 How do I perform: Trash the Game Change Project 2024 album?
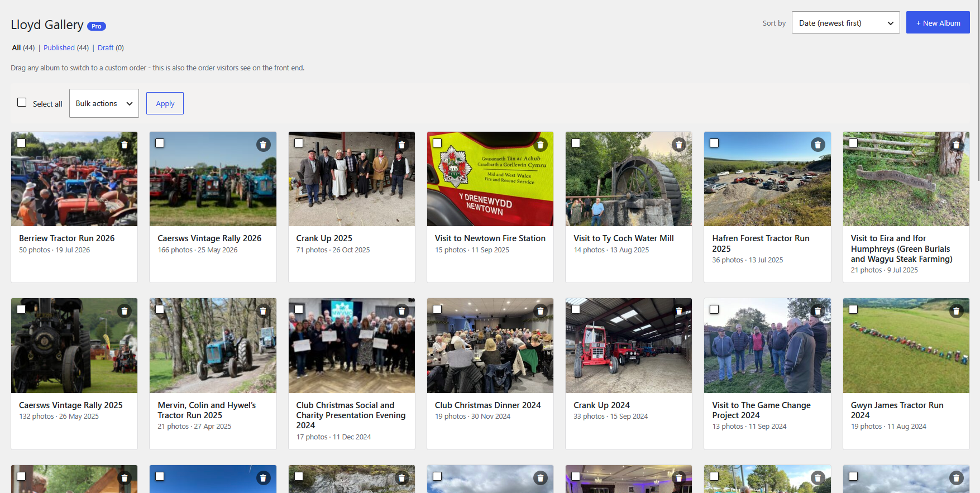coord(818,311)
